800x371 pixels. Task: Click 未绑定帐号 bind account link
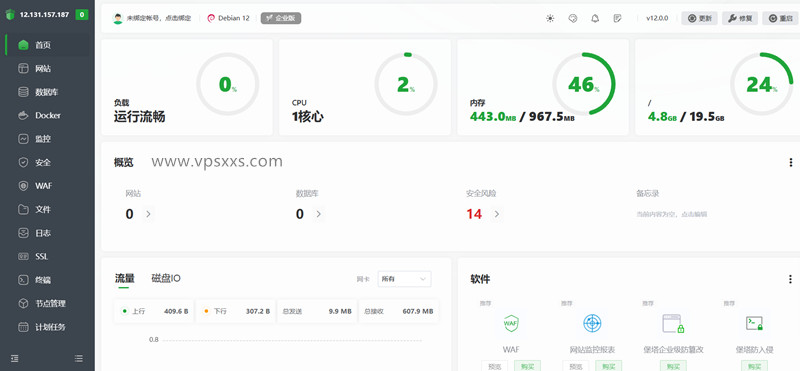coord(159,18)
